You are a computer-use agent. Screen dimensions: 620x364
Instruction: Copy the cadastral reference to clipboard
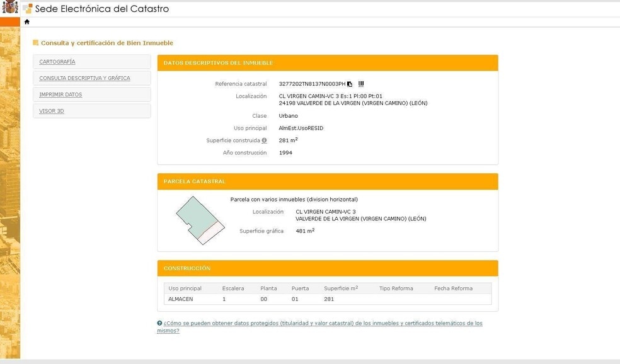tap(350, 84)
